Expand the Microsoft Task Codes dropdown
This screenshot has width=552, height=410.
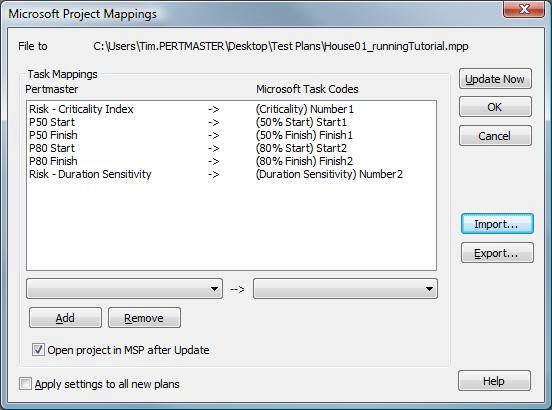point(345,289)
